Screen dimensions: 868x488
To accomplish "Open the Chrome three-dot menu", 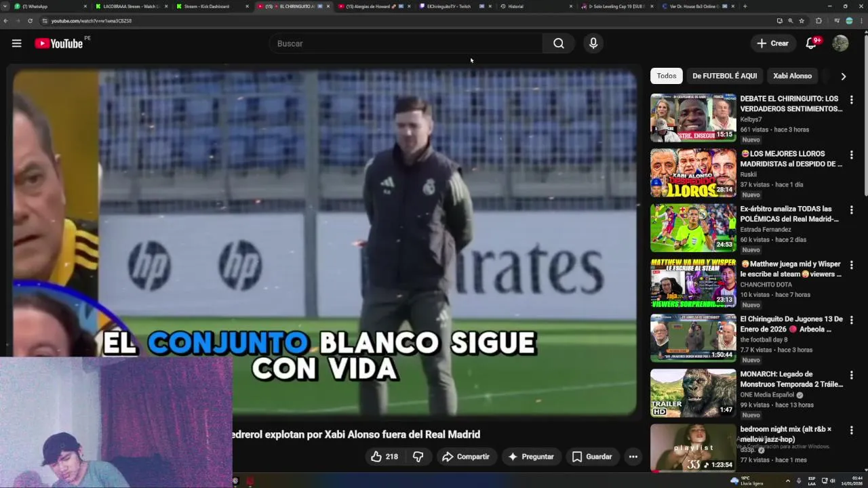I will [862, 21].
